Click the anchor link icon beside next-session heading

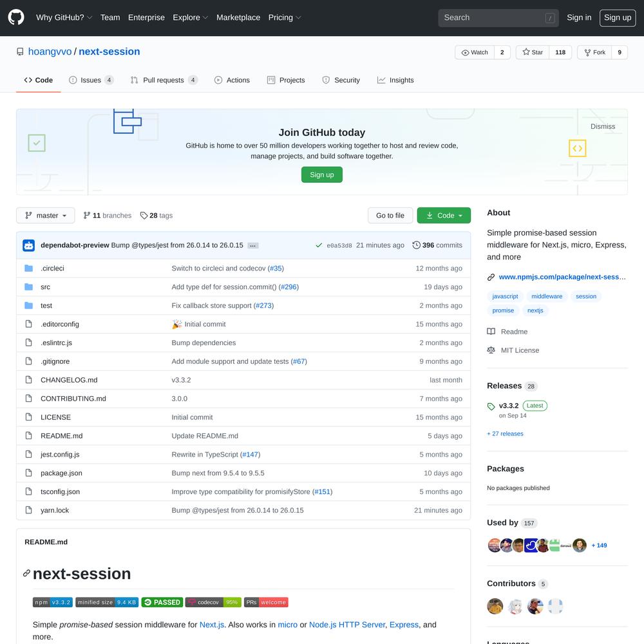(26, 573)
